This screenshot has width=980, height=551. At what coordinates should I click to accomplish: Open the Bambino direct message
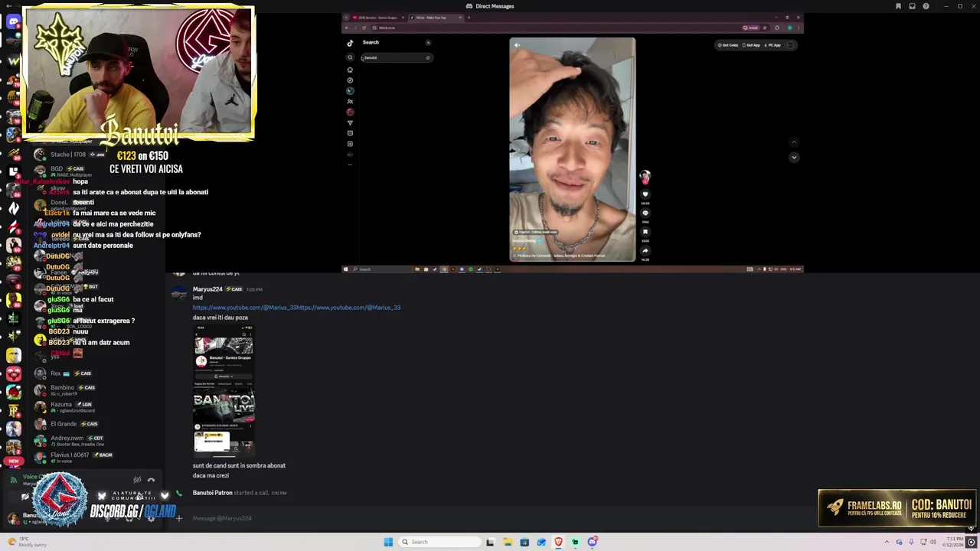pos(97,390)
